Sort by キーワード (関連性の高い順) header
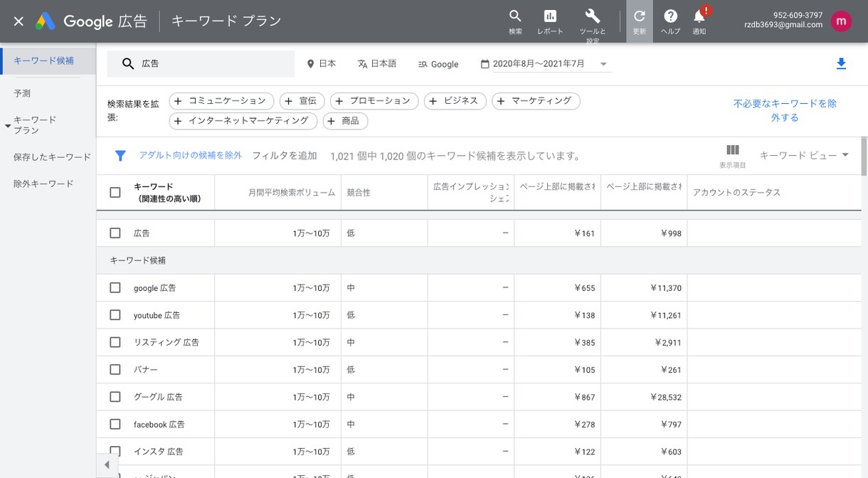The image size is (868, 478). 167,193
